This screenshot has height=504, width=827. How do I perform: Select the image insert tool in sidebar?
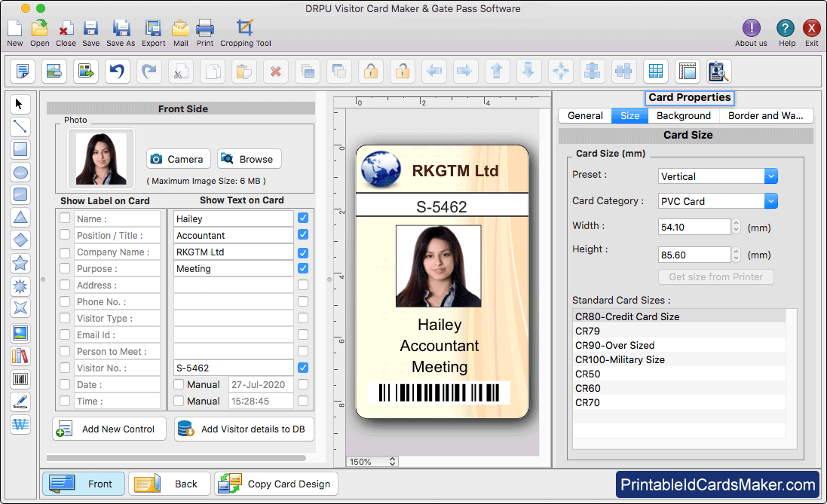(x=20, y=333)
